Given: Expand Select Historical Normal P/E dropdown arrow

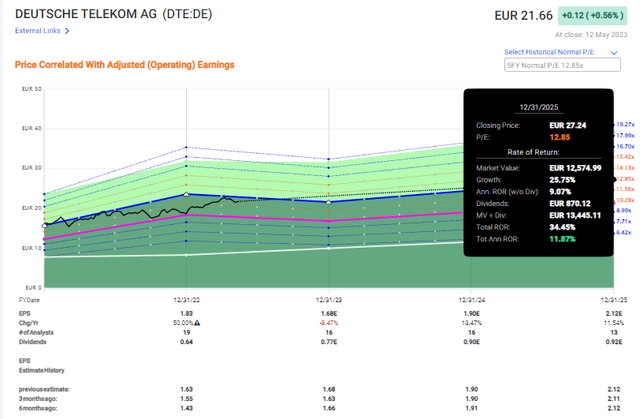Looking at the screenshot, I should [614, 53].
